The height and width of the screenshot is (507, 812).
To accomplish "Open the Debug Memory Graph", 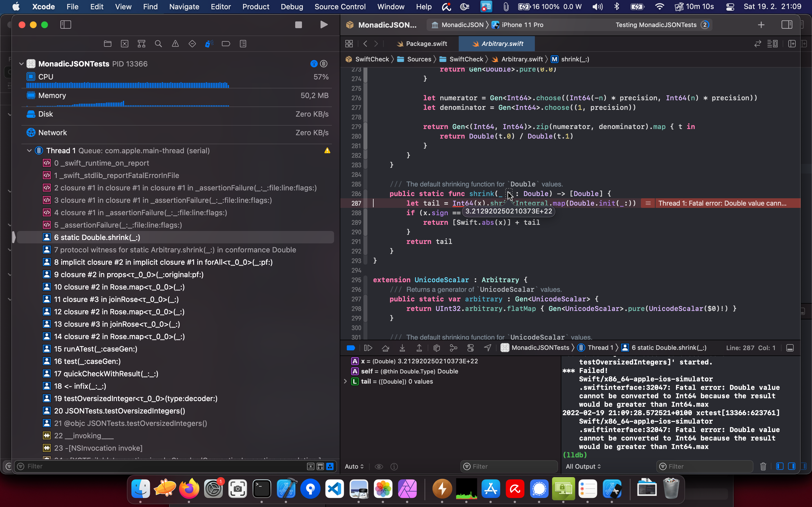I will click(453, 348).
